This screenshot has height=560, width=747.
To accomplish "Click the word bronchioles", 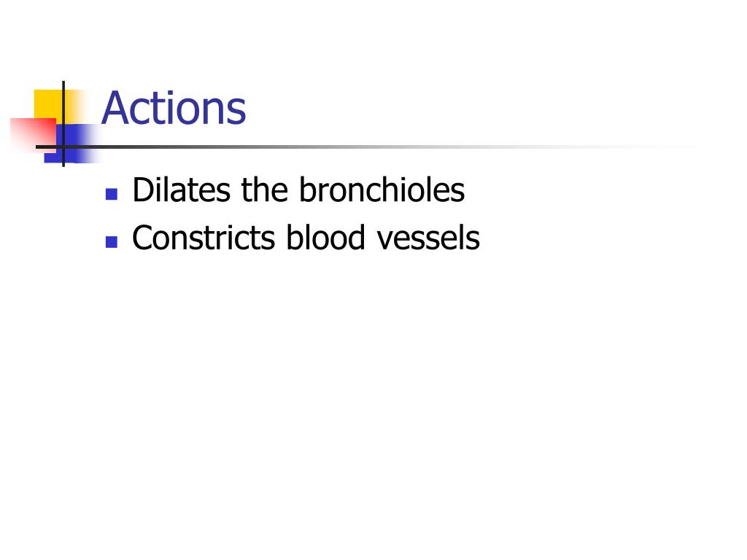I will (x=382, y=190).
